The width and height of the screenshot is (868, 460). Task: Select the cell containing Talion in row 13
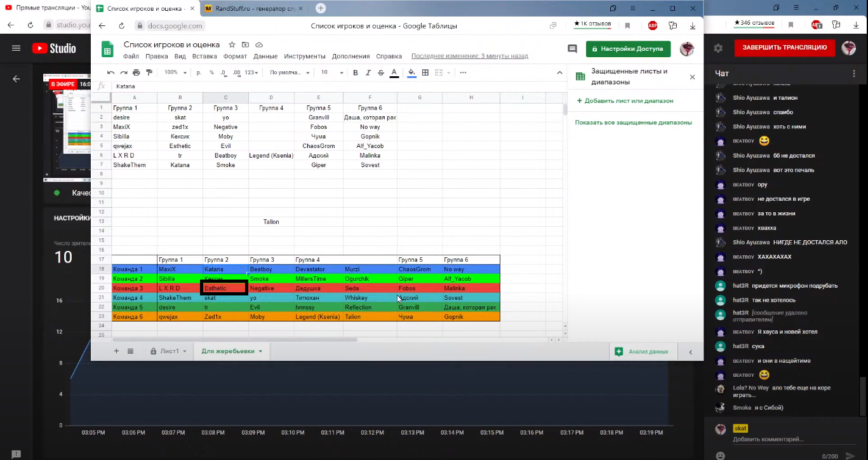[x=271, y=222]
